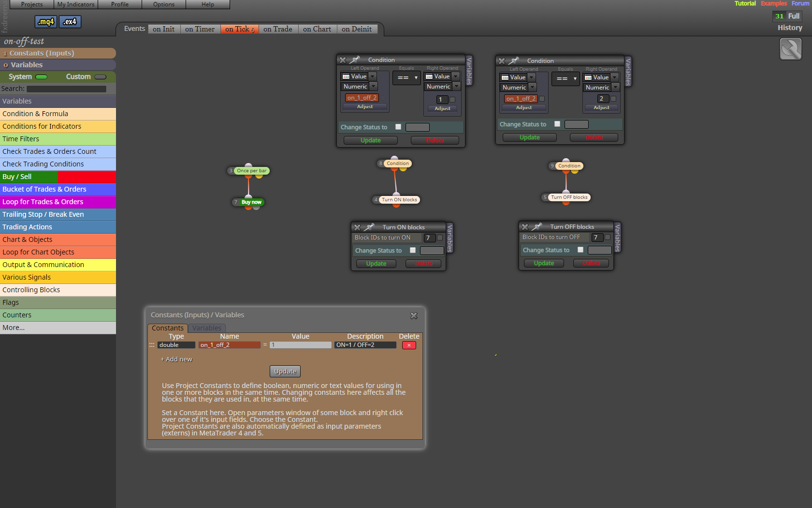Check 'Change Status to' in left Condition panel
812x508 pixels.
click(398, 127)
